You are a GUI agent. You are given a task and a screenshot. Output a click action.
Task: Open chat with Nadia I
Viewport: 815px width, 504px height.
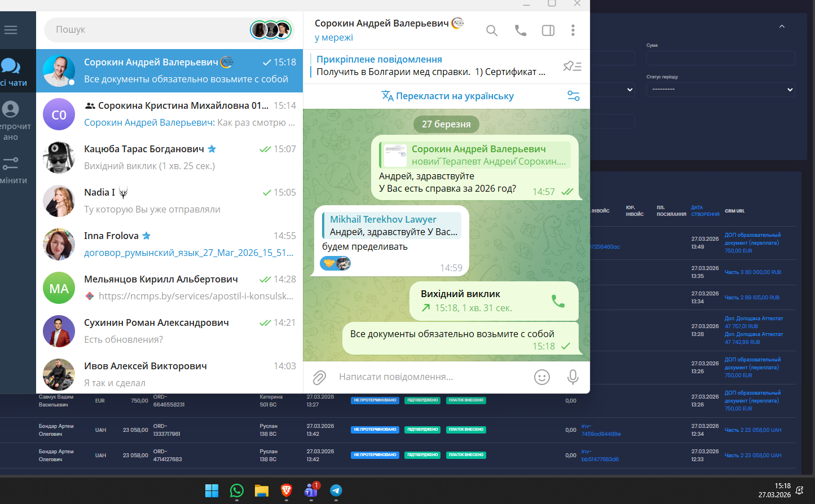coord(169,201)
